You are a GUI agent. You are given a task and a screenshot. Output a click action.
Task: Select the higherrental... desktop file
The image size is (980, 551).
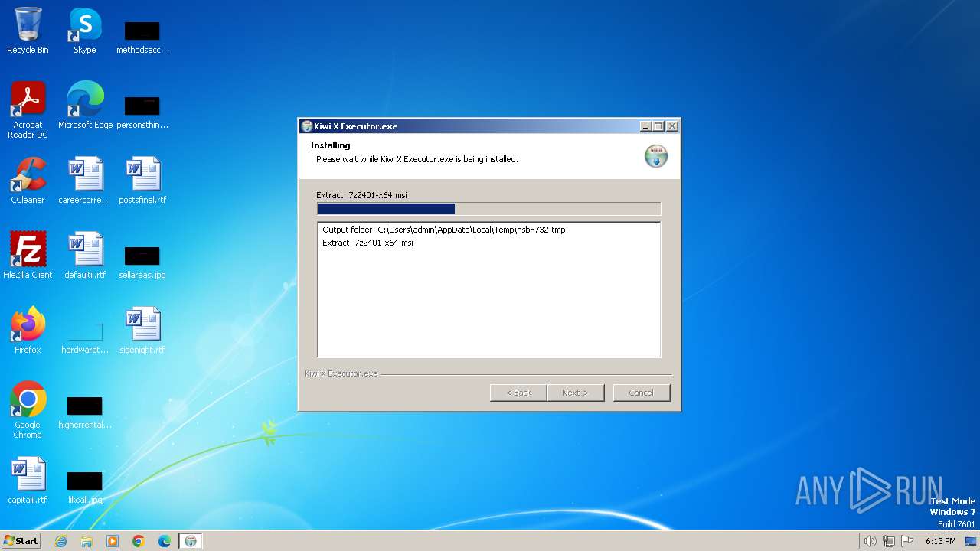tap(85, 412)
